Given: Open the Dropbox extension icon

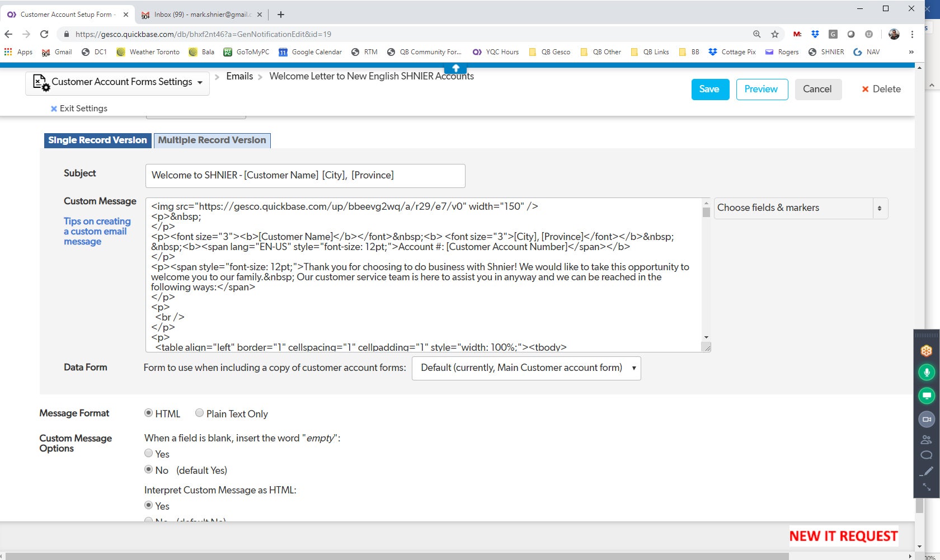Looking at the screenshot, I should [x=815, y=34].
